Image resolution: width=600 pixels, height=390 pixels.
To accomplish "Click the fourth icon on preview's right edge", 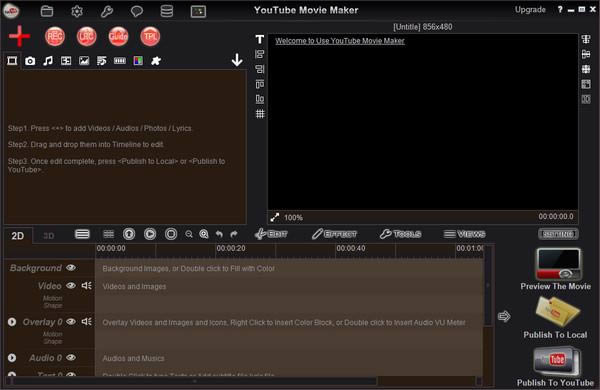I will pyautogui.click(x=586, y=84).
